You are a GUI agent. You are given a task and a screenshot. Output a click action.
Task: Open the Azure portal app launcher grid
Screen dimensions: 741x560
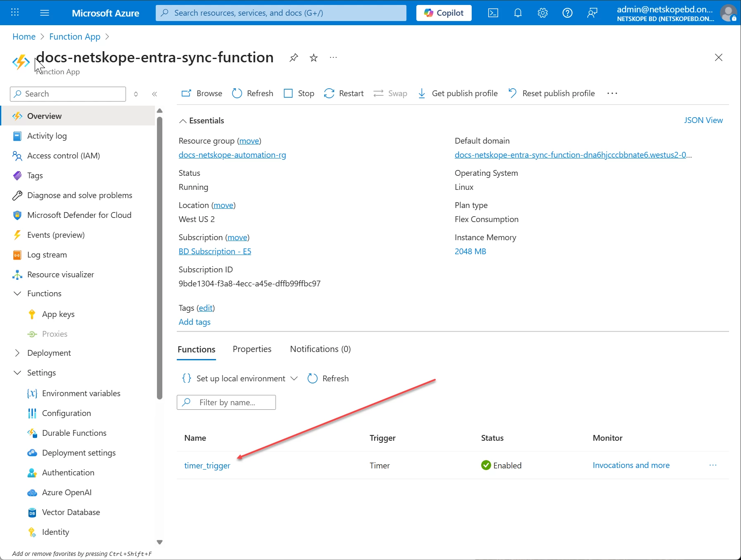point(15,12)
